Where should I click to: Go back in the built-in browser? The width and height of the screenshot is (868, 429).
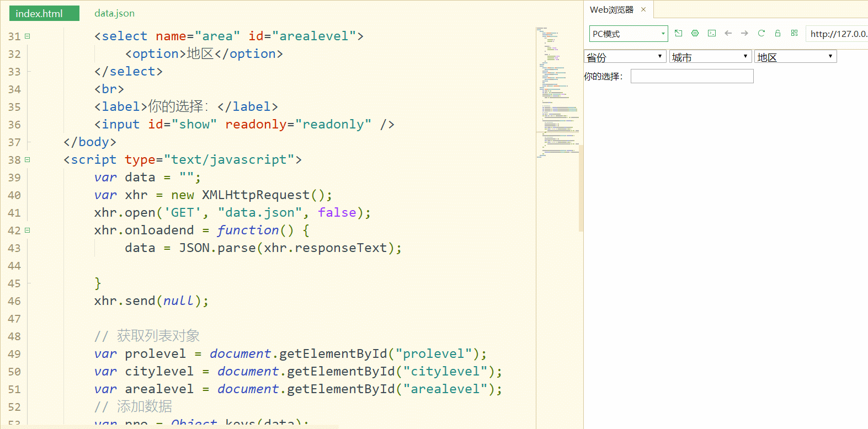point(728,33)
